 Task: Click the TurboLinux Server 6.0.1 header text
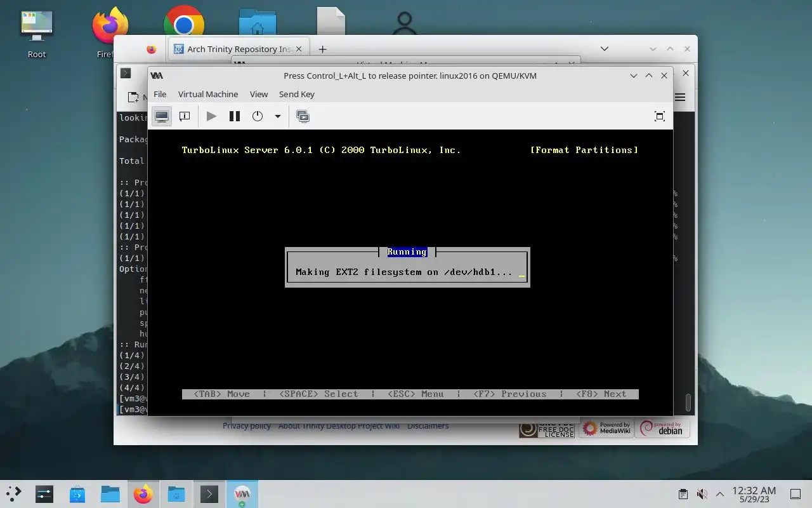click(321, 150)
